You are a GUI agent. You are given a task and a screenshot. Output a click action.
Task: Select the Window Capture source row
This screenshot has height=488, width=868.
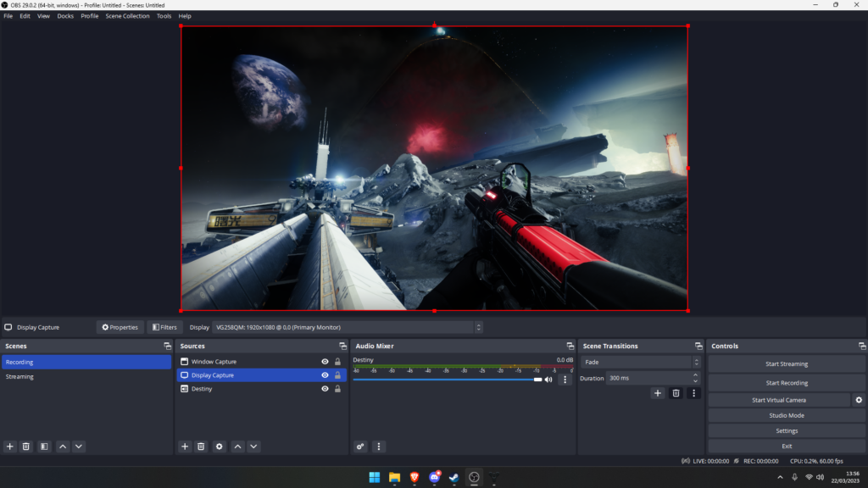pos(261,362)
